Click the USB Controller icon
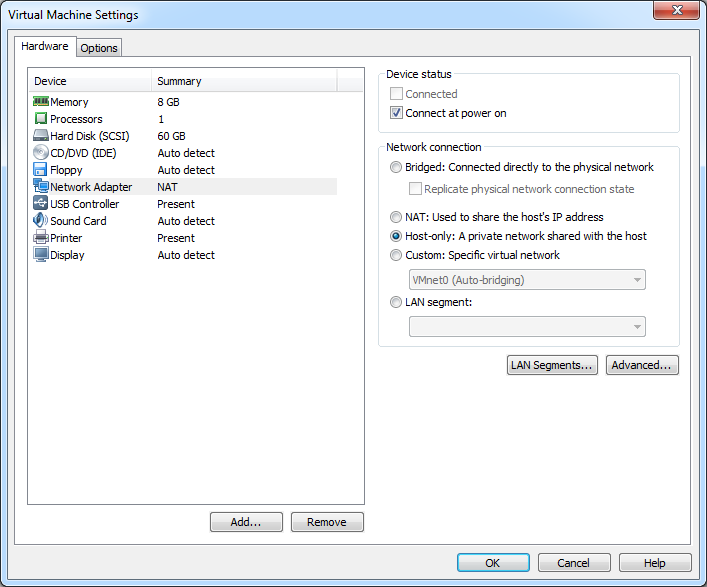The height and width of the screenshot is (587, 707). (x=41, y=204)
